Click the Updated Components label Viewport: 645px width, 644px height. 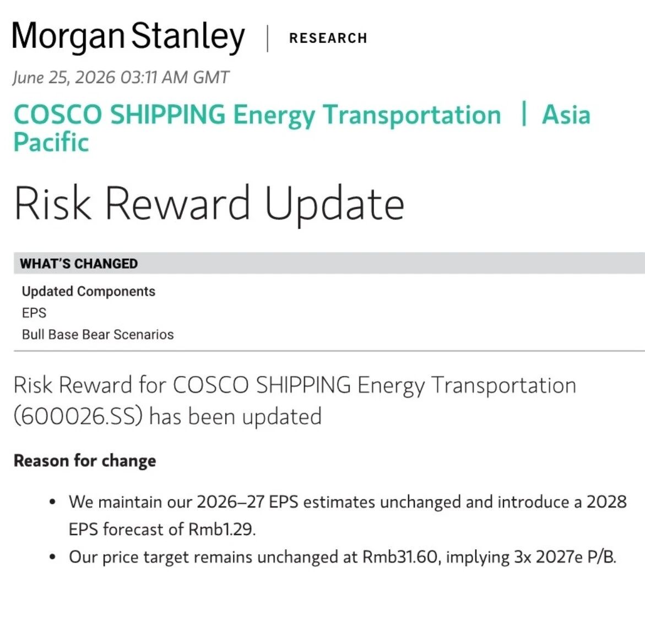click(x=89, y=291)
